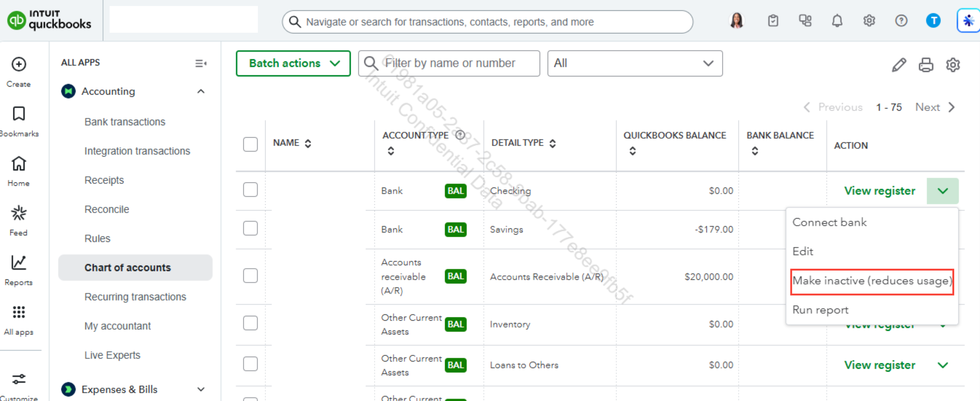This screenshot has height=401, width=980.
Task: Click the Filter by name or number field
Action: (x=449, y=63)
